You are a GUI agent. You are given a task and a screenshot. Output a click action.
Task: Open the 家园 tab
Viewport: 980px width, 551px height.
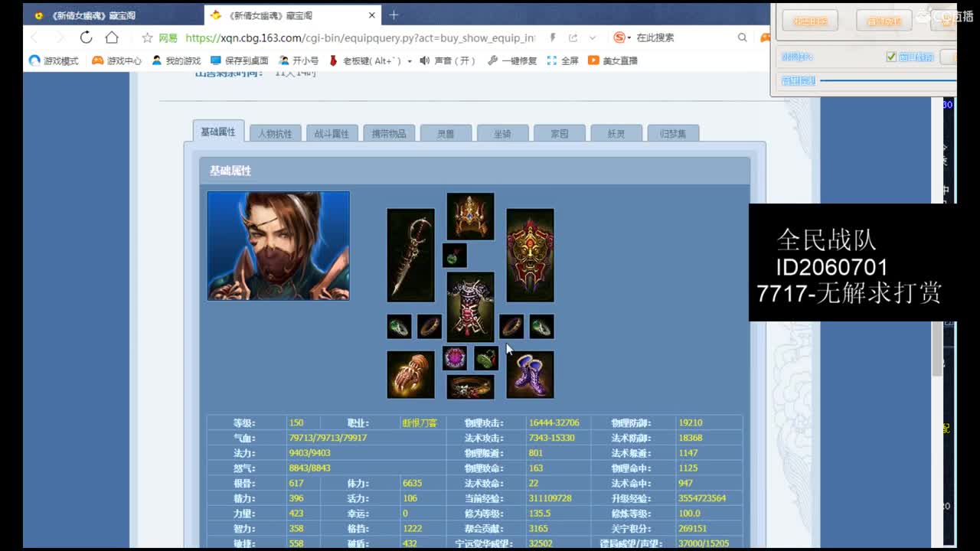coord(560,133)
